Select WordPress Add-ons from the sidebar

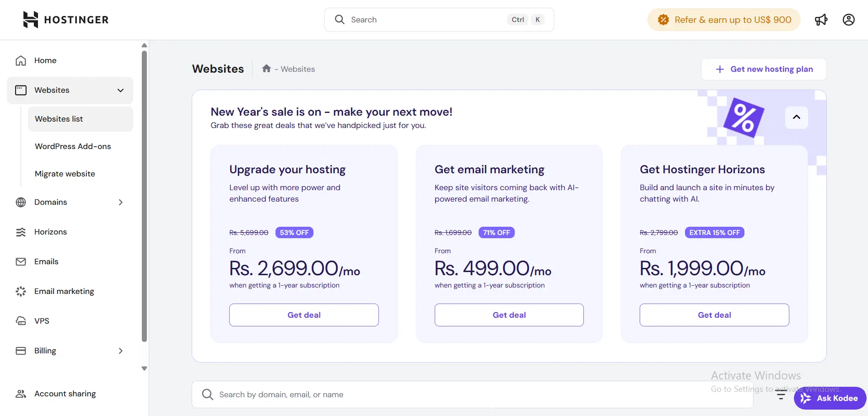(x=72, y=146)
